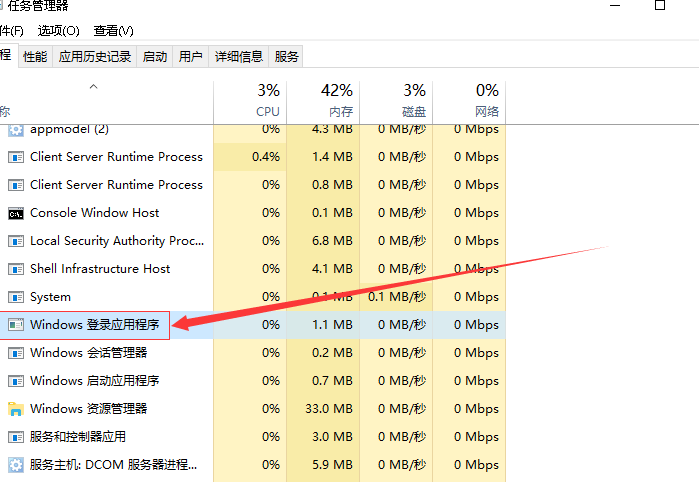Screen dimensions: 699x482
Task: Click the Windows 资源管理器 folder icon
Action: click(16, 409)
